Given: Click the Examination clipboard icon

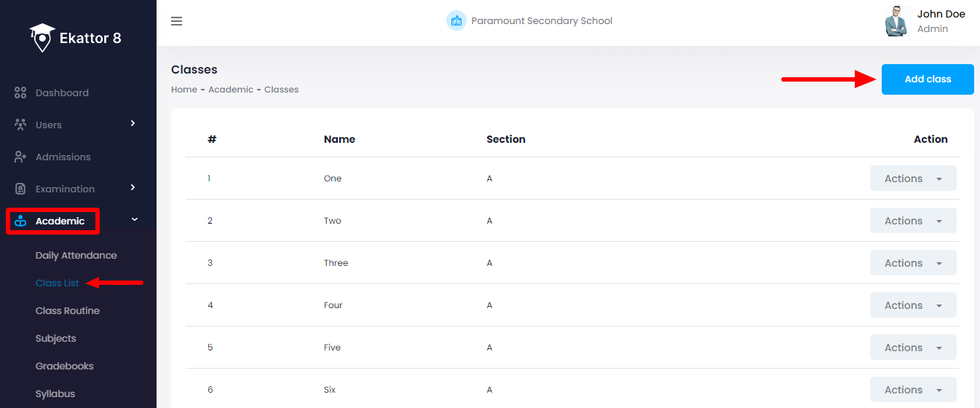Looking at the screenshot, I should pos(20,189).
